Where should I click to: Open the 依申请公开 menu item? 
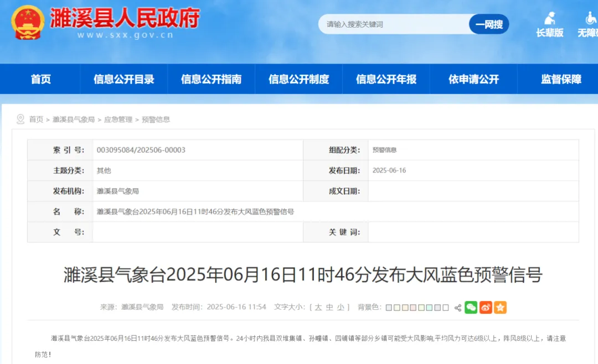pyautogui.click(x=473, y=79)
